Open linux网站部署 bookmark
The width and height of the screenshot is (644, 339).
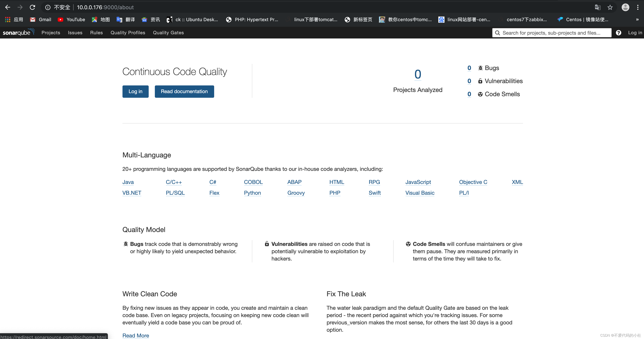465,19
